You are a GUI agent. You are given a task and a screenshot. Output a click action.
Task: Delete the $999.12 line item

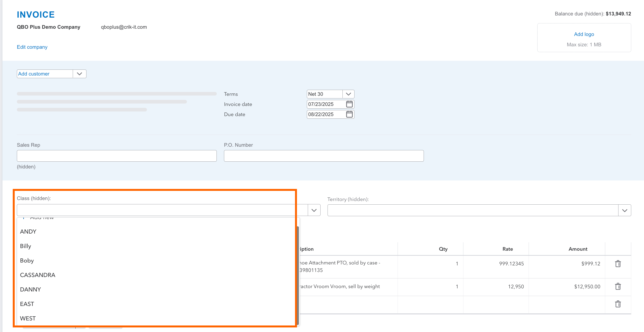[x=618, y=264]
